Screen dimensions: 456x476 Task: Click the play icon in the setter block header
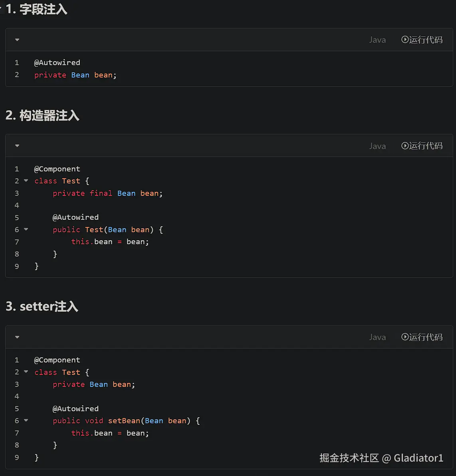405,337
